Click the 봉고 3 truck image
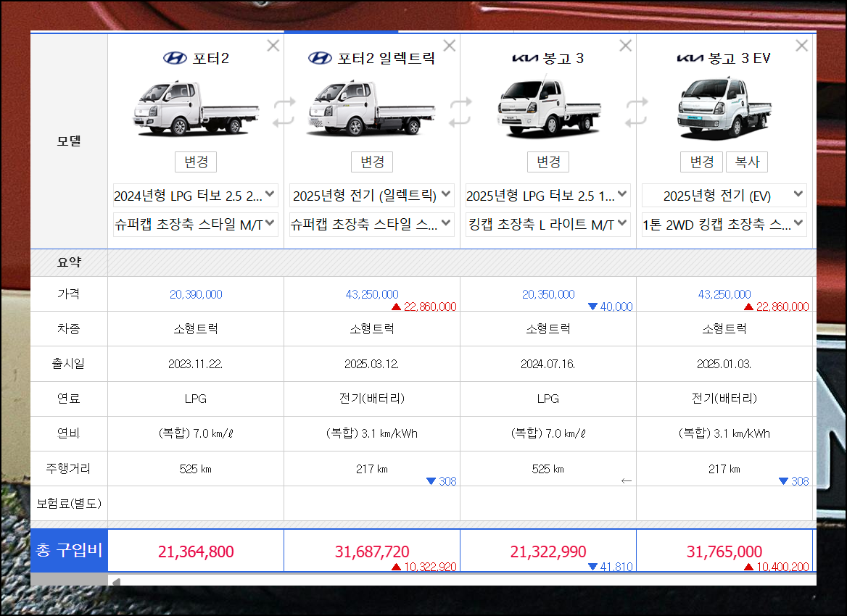 [x=548, y=107]
